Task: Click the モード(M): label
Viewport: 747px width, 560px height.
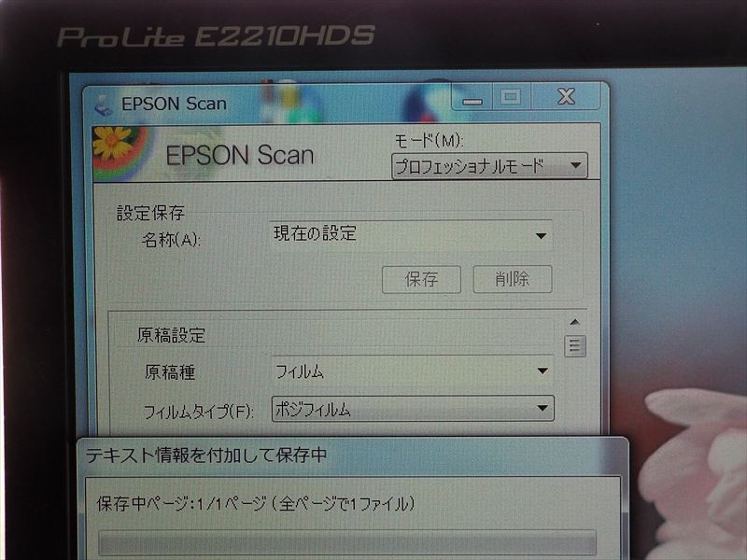Action: click(429, 141)
